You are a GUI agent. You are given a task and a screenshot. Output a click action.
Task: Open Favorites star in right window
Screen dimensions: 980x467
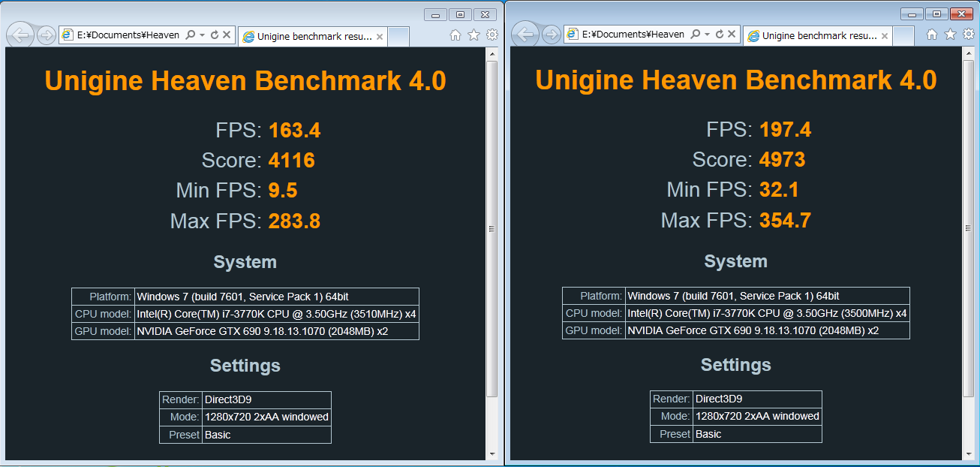(x=950, y=35)
